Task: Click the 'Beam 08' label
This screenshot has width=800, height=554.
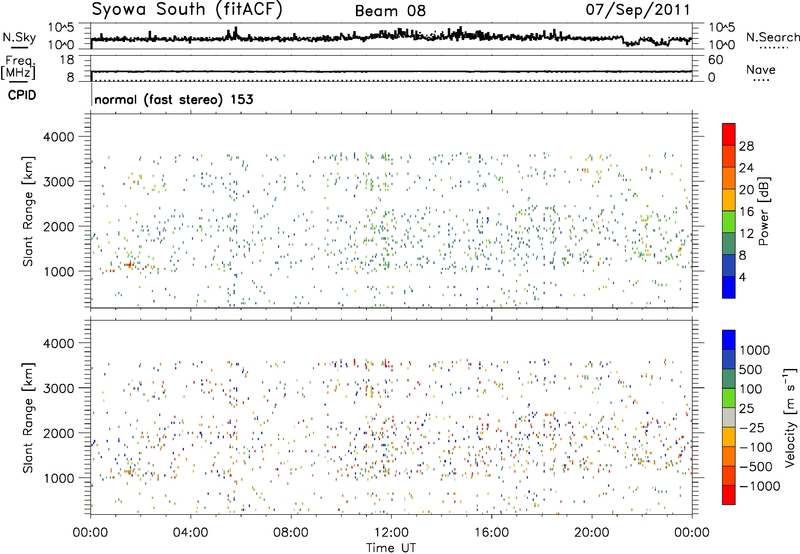Action: click(390, 11)
